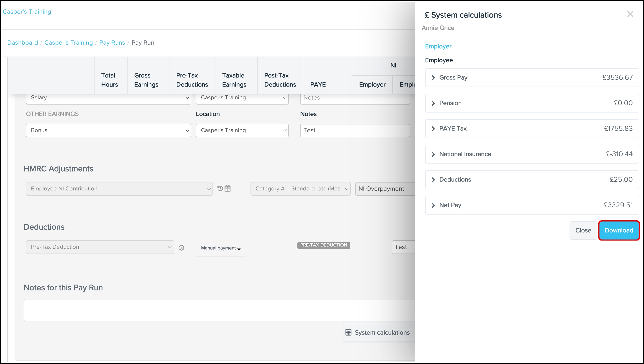
Task: Open the Employee NI Contribution dropdown
Action: tap(119, 189)
